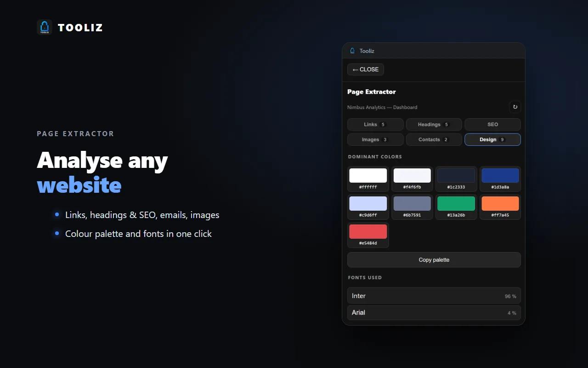588x368 pixels.
Task: Pick the white #ffffff swatch
Action: pyautogui.click(x=368, y=179)
